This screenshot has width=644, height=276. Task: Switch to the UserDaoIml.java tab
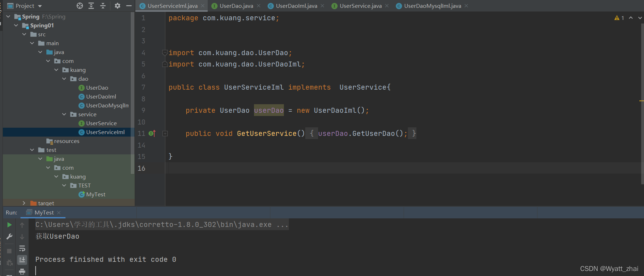pyautogui.click(x=296, y=6)
